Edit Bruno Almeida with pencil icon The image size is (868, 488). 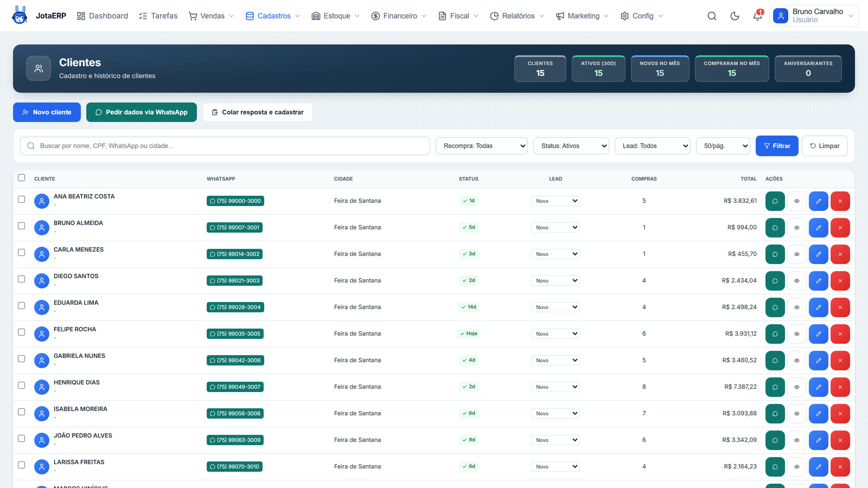pos(818,228)
